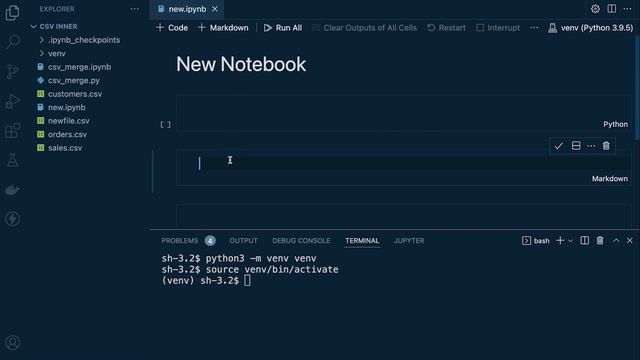This screenshot has width=640, height=360.
Task: Open customers.csv in the explorer
Action: (75, 94)
